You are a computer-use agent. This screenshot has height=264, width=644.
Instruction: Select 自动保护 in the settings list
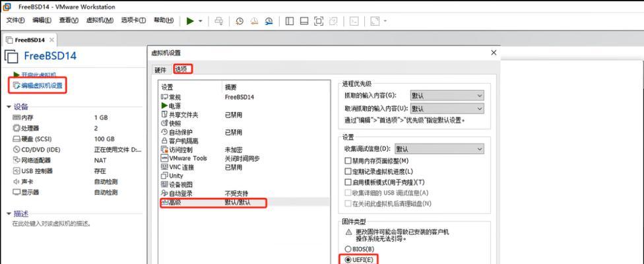(x=244, y=132)
